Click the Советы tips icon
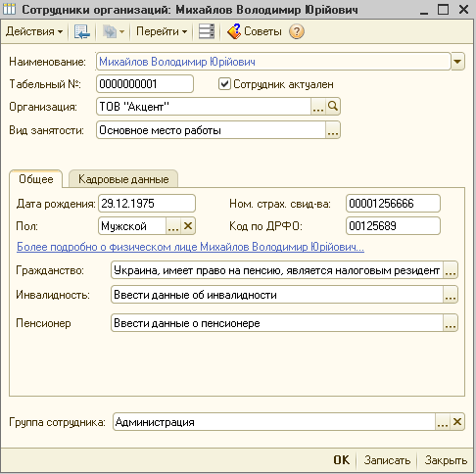 coord(234,31)
